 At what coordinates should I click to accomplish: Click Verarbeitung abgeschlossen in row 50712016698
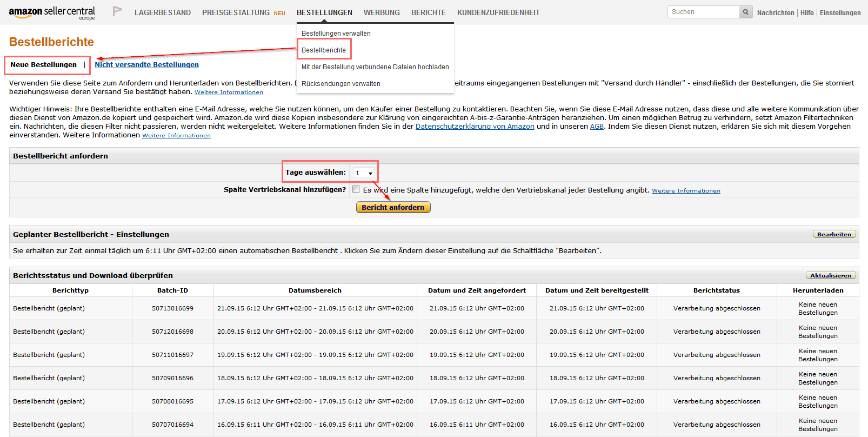tap(717, 332)
